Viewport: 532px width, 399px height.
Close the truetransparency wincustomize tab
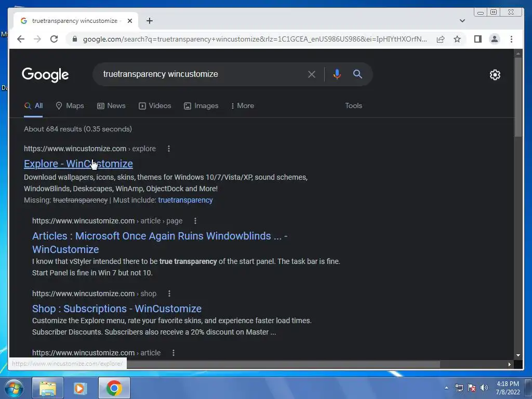tap(129, 21)
